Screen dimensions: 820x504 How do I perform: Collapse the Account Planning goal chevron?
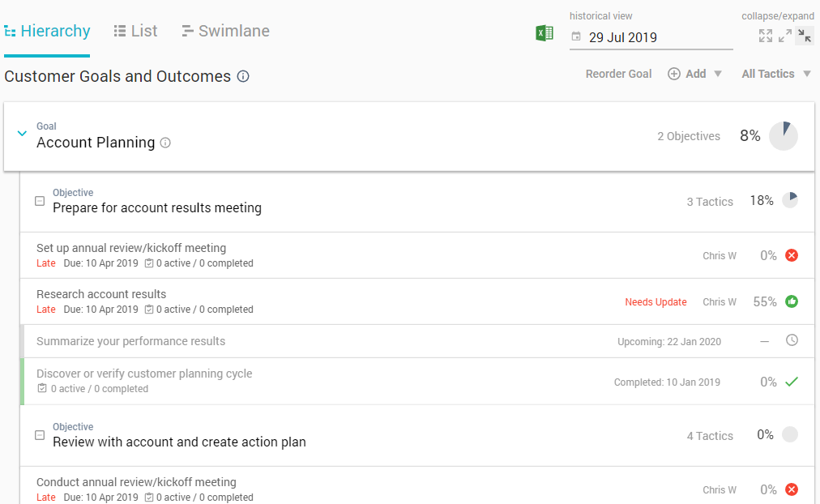tap(22, 134)
